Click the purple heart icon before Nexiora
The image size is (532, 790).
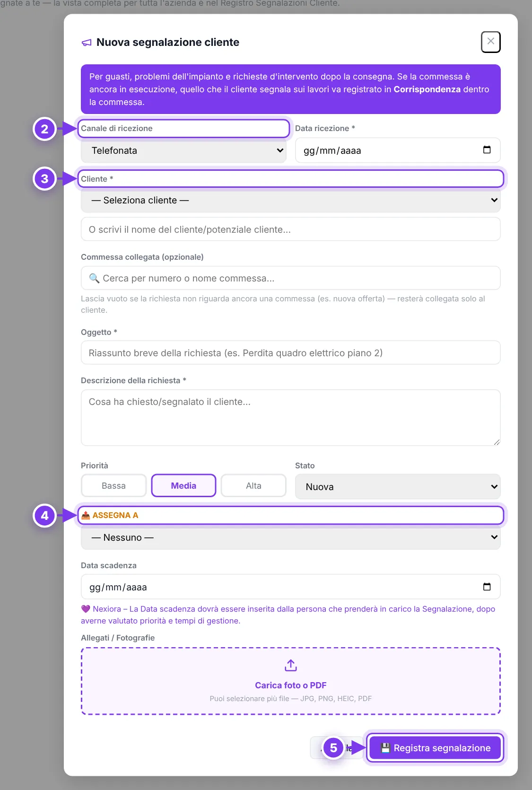(x=86, y=609)
